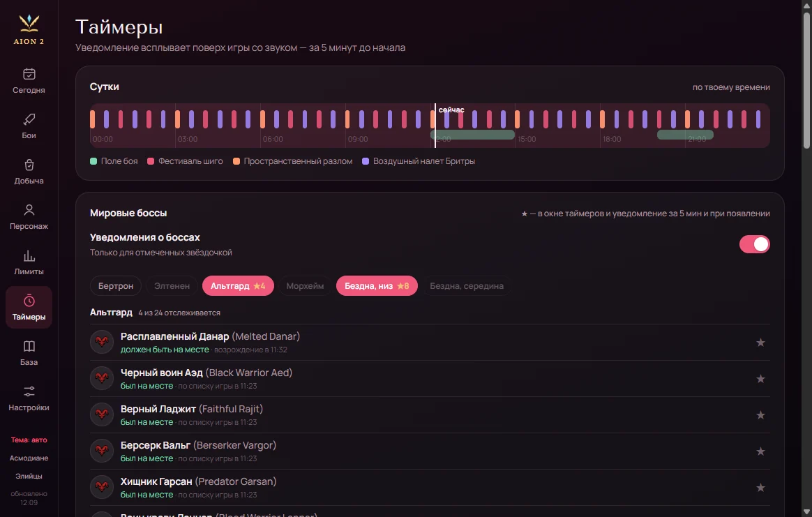The image size is (812, 517).
Task: Open the Бои swords icon in sidebar
Action: tap(29, 120)
